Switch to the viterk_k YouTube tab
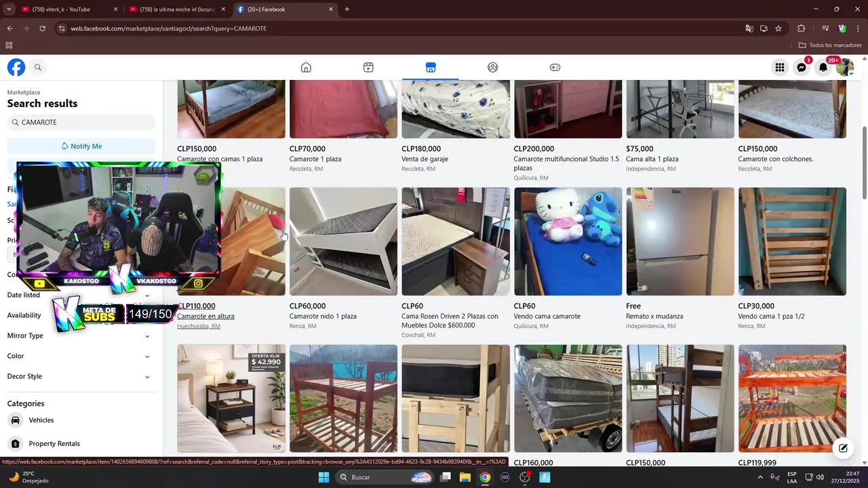 point(70,9)
